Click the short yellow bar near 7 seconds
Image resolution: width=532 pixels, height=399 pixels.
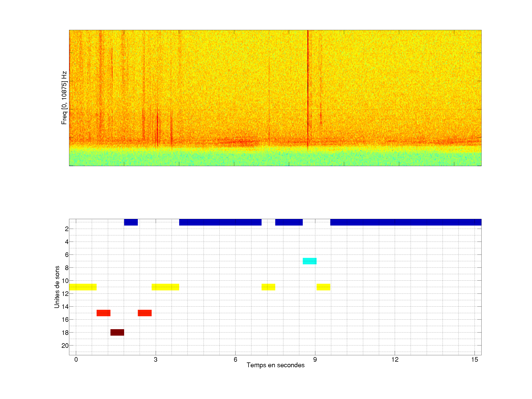tap(268, 287)
